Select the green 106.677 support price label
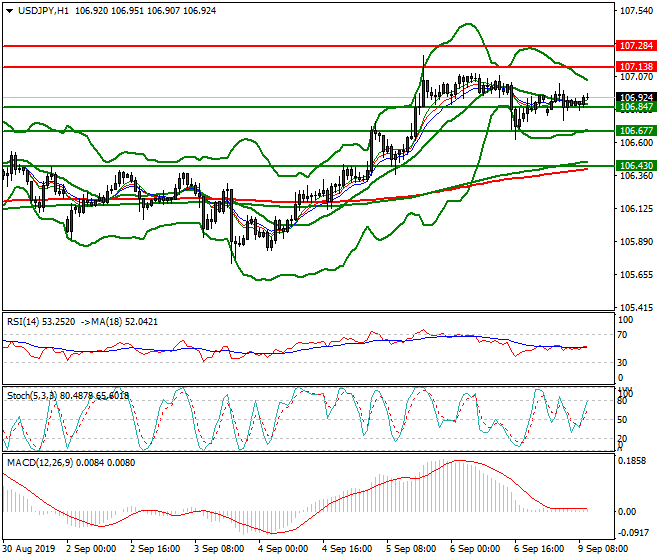660x560 pixels. pyautogui.click(x=636, y=131)
